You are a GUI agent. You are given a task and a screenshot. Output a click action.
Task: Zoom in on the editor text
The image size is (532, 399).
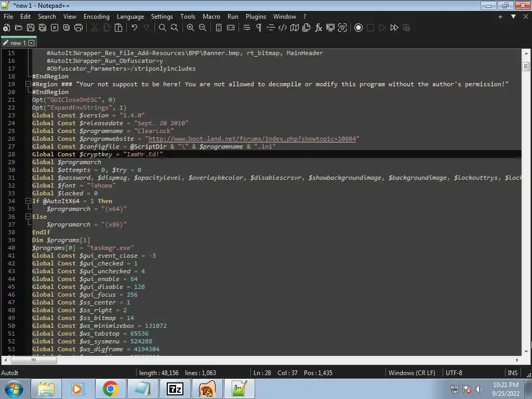click(x=191, y=28)
